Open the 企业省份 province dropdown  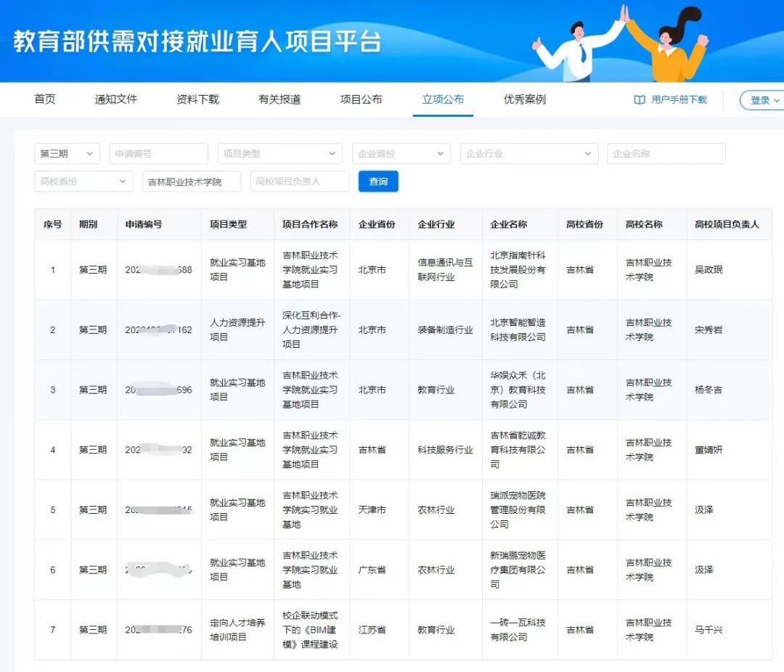401,153
